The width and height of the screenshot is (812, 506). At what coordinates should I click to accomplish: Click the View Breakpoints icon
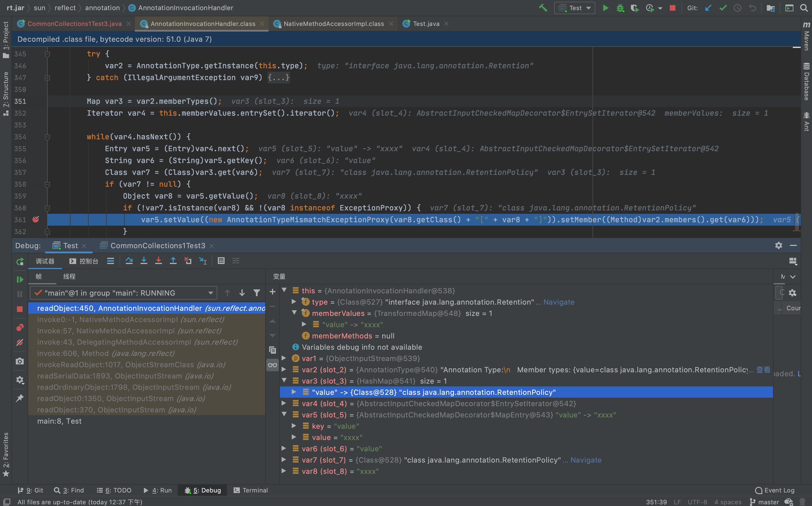pos(20,328)
